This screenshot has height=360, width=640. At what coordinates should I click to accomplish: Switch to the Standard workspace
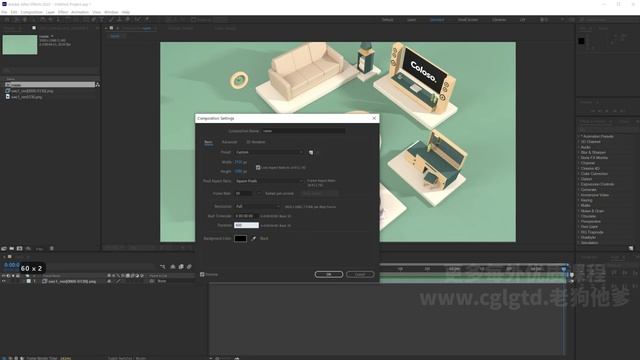[x=437, y=20]
